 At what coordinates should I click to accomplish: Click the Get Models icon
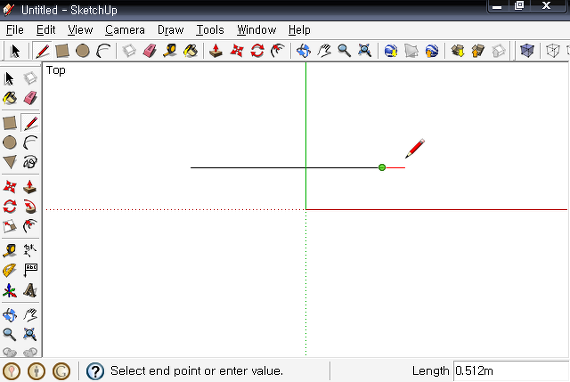[458, 51]
